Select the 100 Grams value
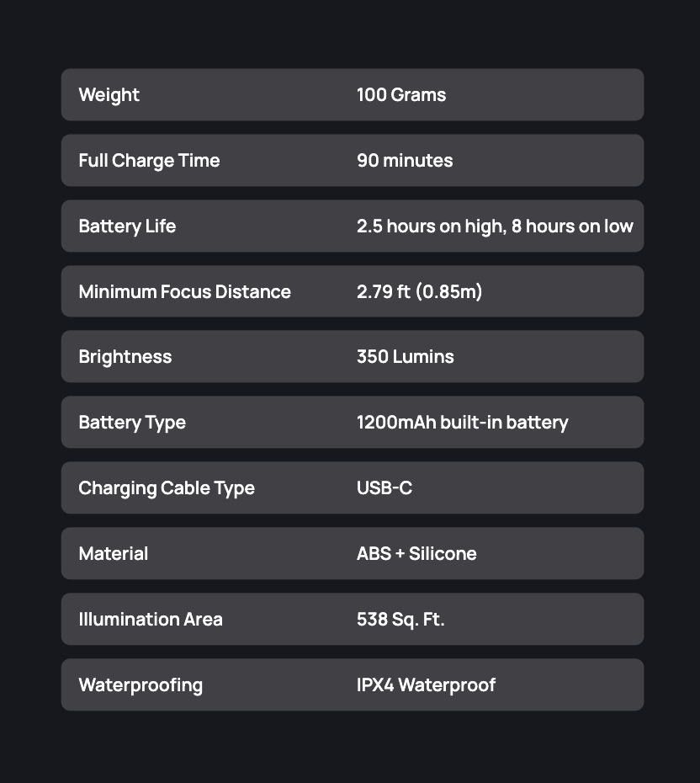700x783 pixels. (x=401, y=95)
